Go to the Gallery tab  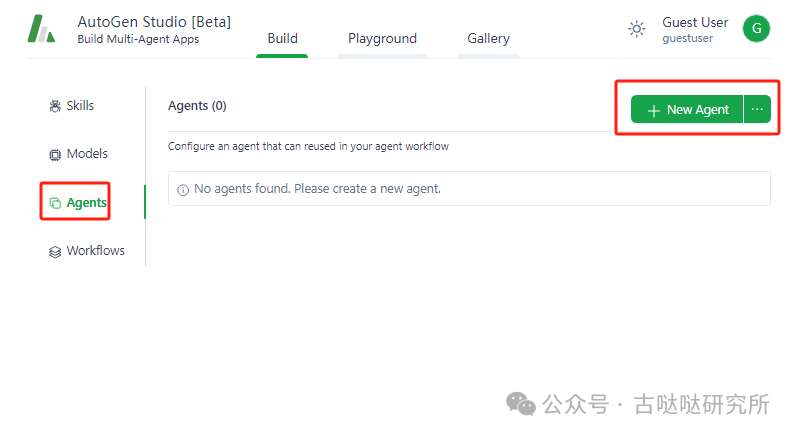pos(488,39)
